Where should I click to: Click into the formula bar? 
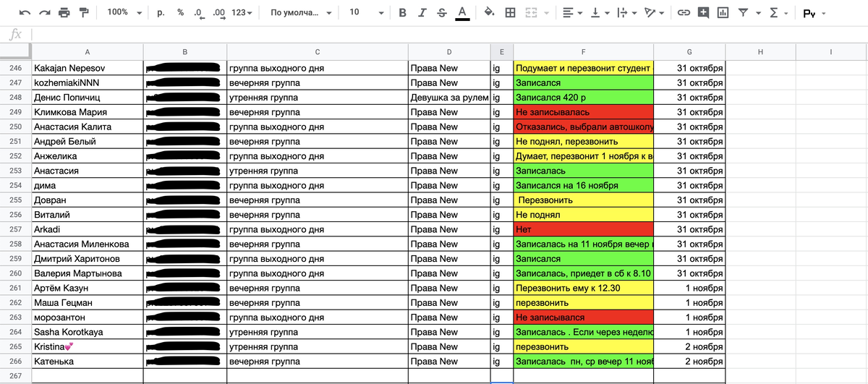448,34
